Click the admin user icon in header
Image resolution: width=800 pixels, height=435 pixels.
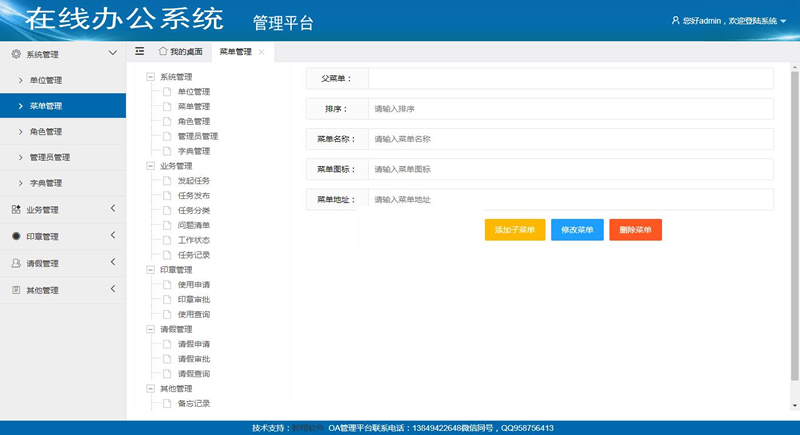click(676, 20)
